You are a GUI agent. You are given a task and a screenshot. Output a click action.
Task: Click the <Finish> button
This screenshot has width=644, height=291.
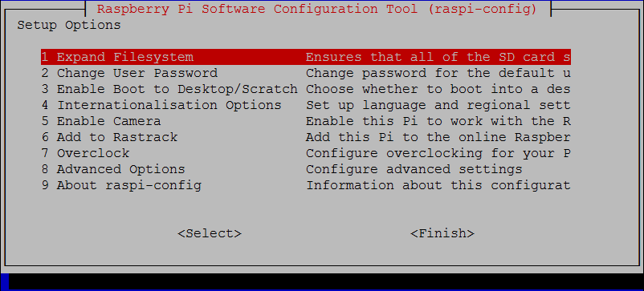click(x=442, y=233)
